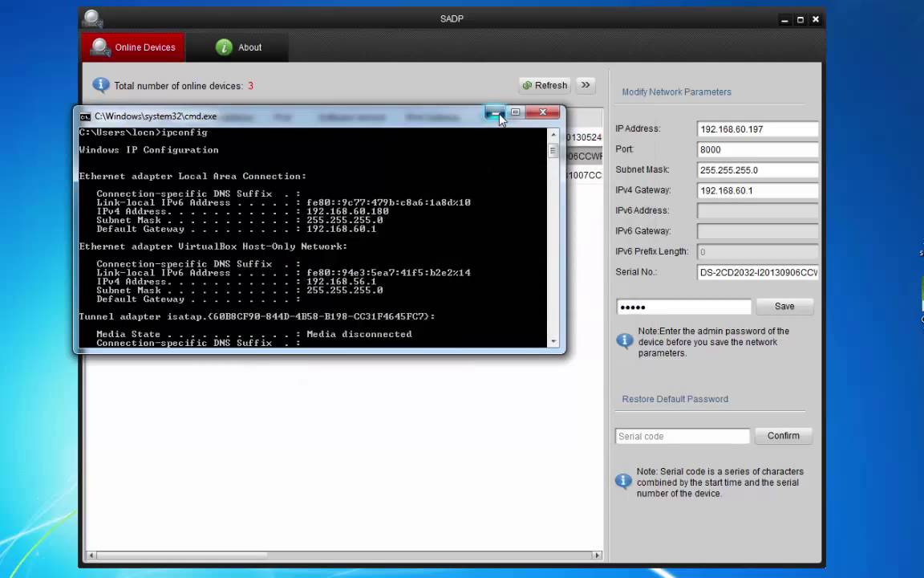This screenshot has height=578, width=924.
Task: Click IPv4 address 192.168.60.180 in cmd
Action: (x=347, y=211)
